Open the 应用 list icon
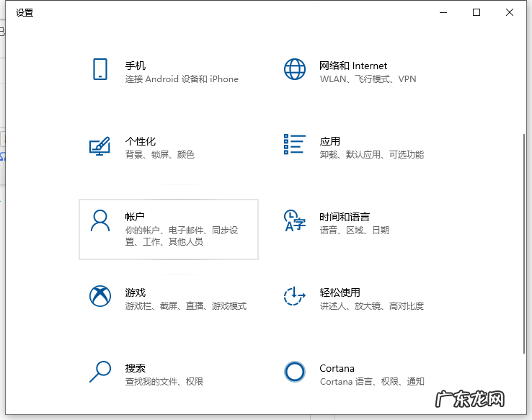 tap(295, 144)
